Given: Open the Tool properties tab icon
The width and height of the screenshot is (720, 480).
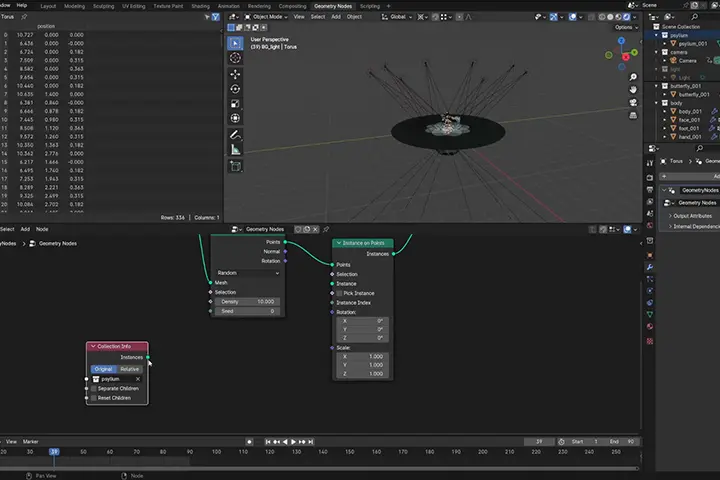Looking at the screenshot, I should point(650,164).
